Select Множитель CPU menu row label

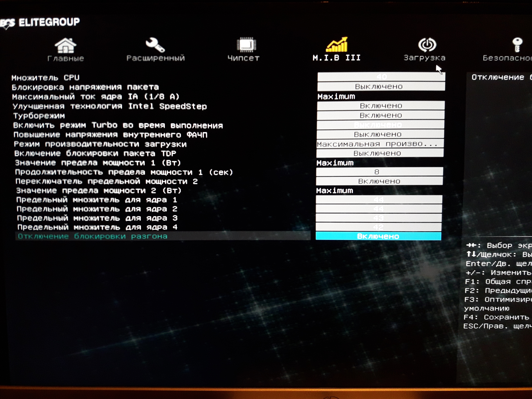[x=45, y=78]
